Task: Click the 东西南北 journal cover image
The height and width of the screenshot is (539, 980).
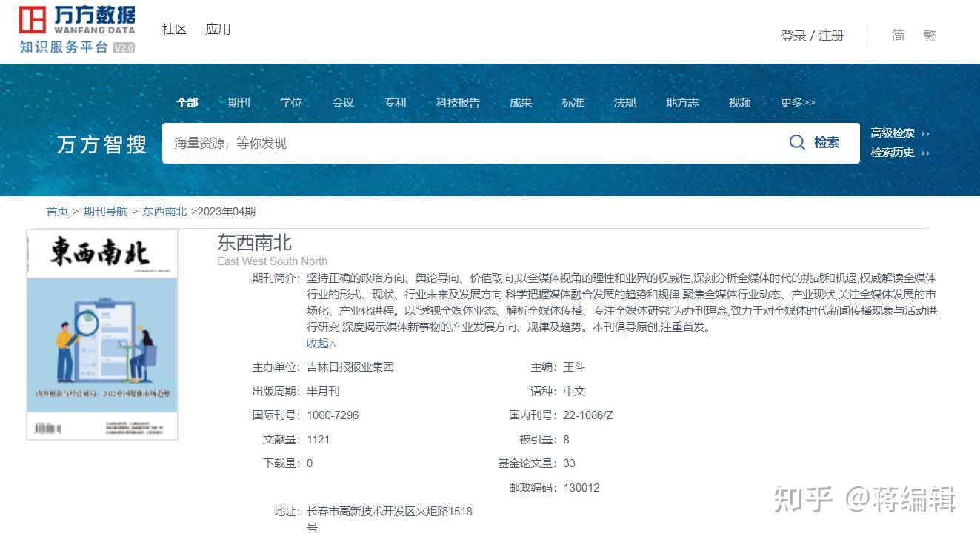Action: pos(101,335)
